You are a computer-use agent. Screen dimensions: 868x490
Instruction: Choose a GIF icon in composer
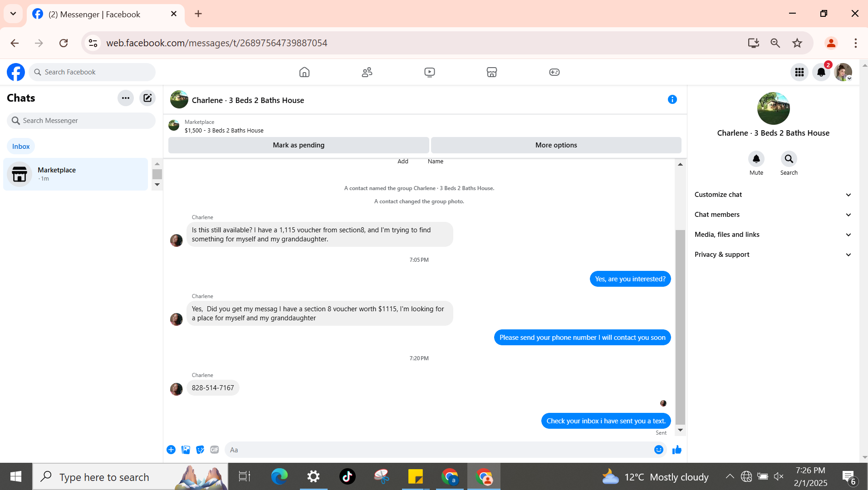click(x=215, y=450)
